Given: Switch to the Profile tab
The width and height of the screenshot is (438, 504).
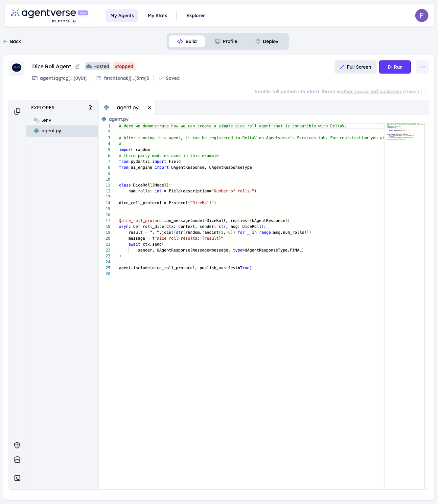Looking at the screenshot, I should click(226, 41).
